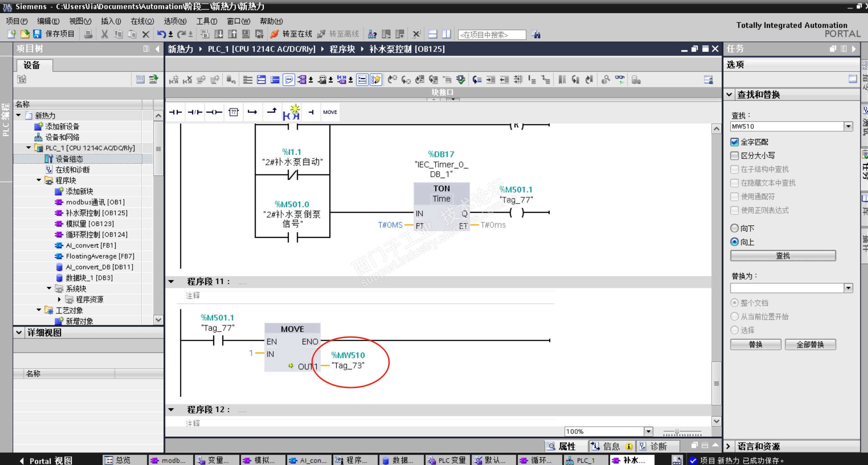The height and width of the screenshot is (465, 868).
Task: Click the undo arrow in toolbar
Action: [x=161, y=34]
